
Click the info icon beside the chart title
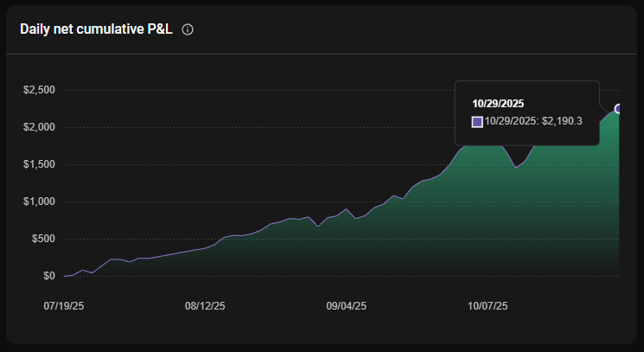(188, 29)
